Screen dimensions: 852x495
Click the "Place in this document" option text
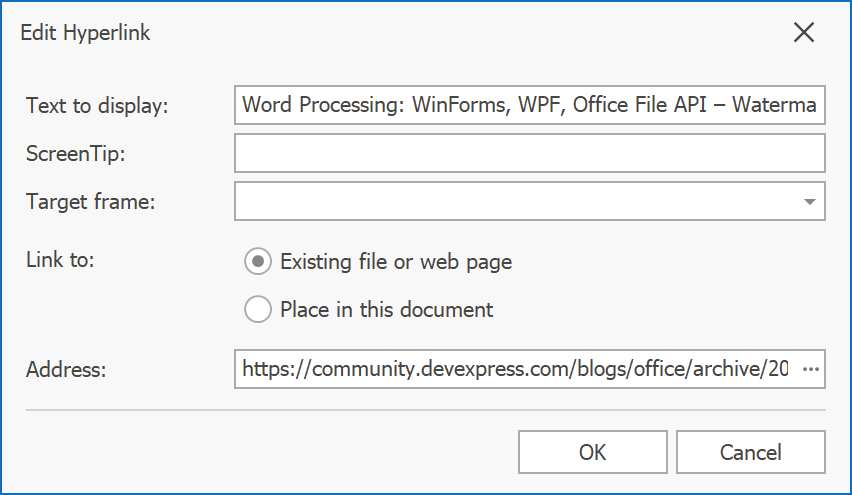[x=386, y=309]
